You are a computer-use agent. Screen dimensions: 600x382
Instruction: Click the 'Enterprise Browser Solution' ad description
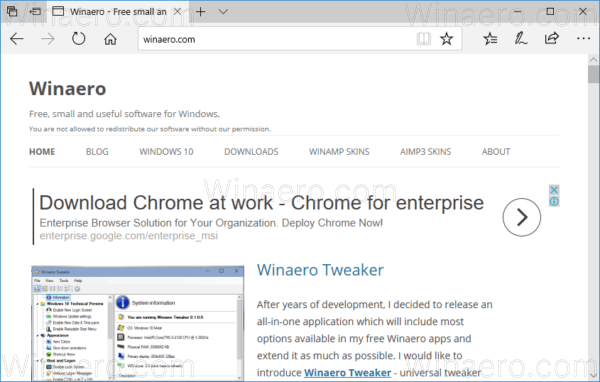click(x=211, y=223)
